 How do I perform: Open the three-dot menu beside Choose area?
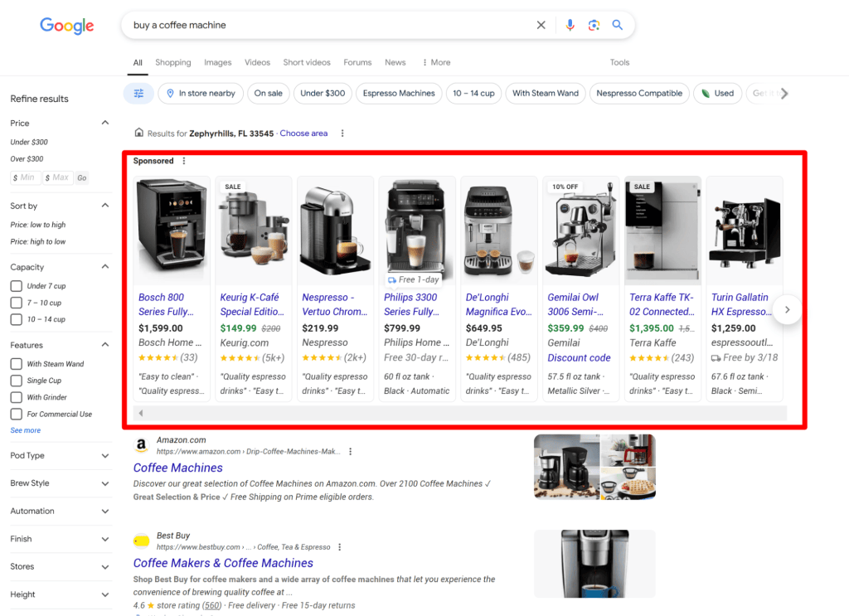342,133
